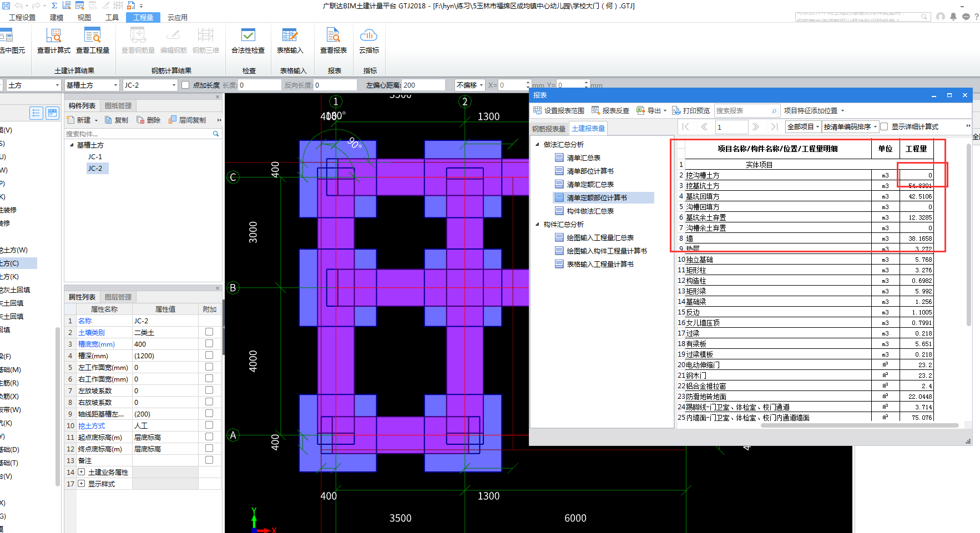Switch to the 图纸管理 tab
The image size is (980, 533).
point(118,105)
